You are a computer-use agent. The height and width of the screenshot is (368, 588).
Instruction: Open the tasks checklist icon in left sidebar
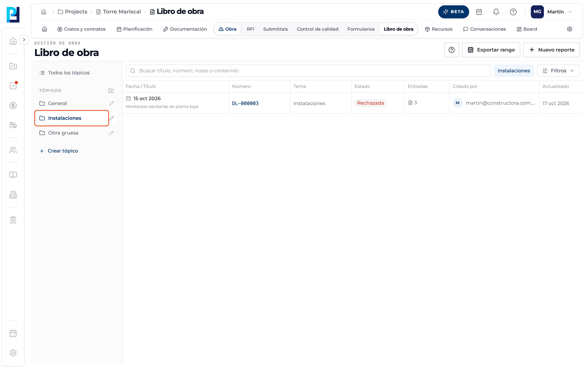click(x=13, y=85)
